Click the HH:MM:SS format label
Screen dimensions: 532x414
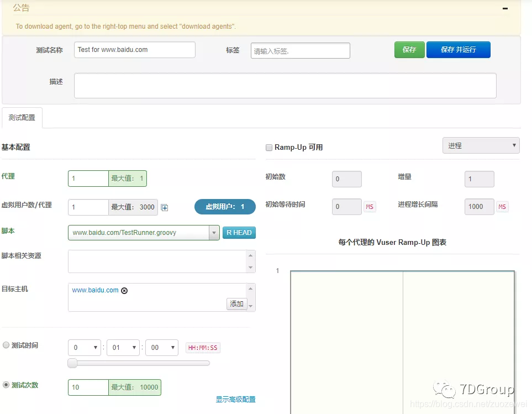pos(203,348)
